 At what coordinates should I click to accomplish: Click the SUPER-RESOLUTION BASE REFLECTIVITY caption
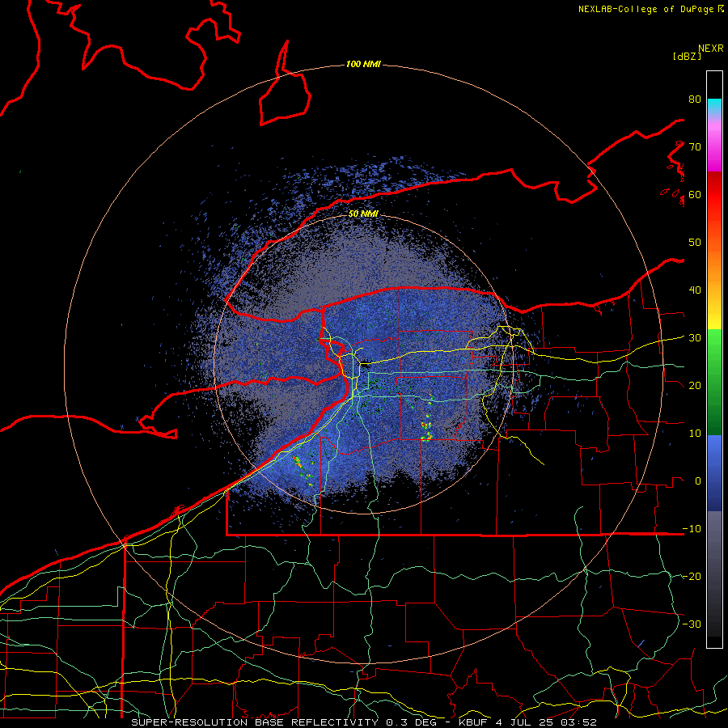254,722
